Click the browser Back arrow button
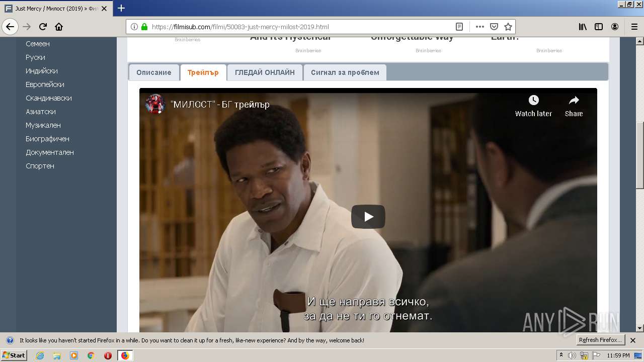 click(x=10, y=27)
